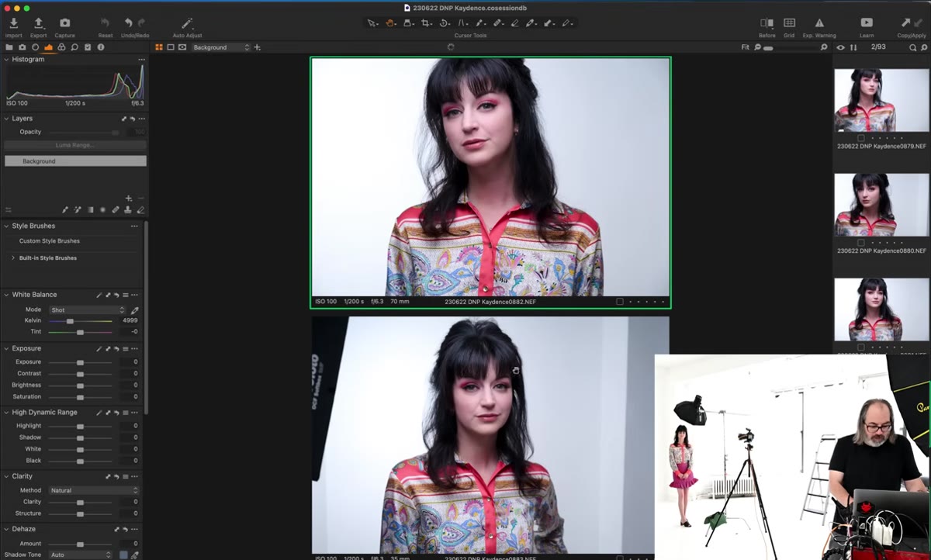This screenshot has width=931, height=560.
Task: Toggle proofing glasses icon in viewer bar
Action: pos(182,47)
